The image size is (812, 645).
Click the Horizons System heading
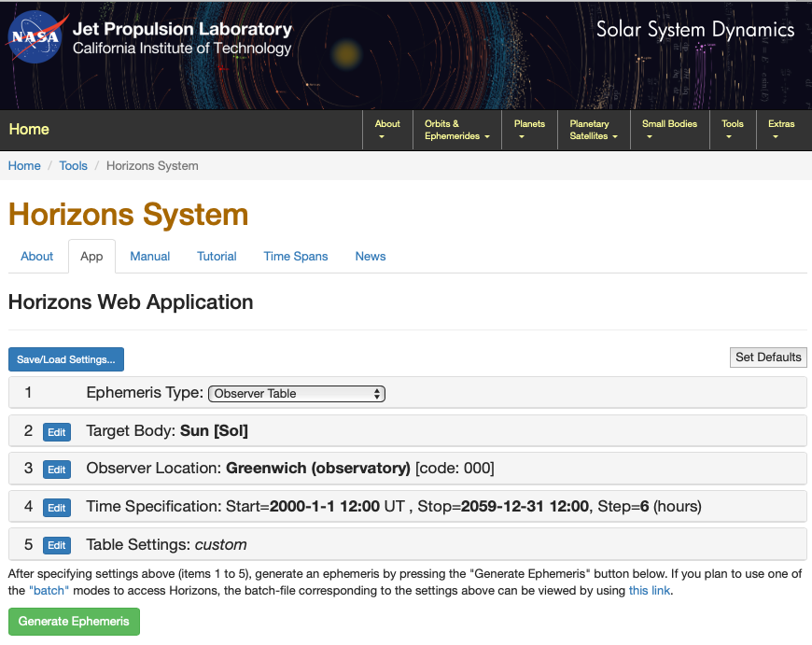(x=129, y=215)
